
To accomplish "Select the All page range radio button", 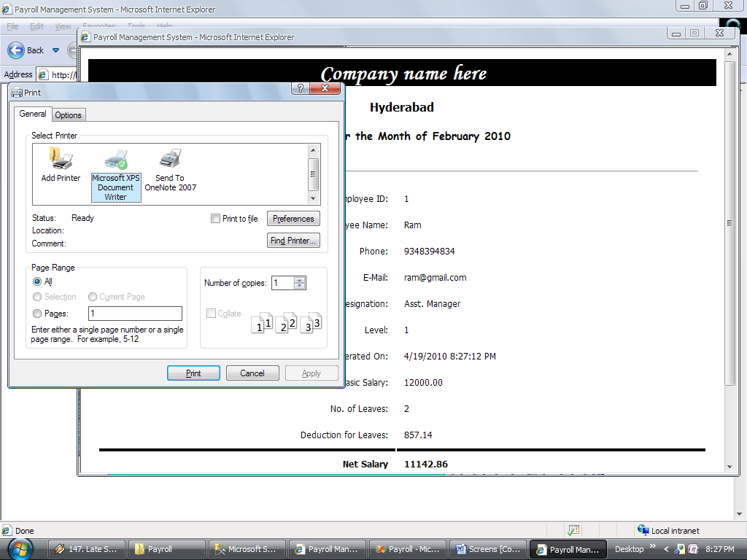I will [37, 281].
